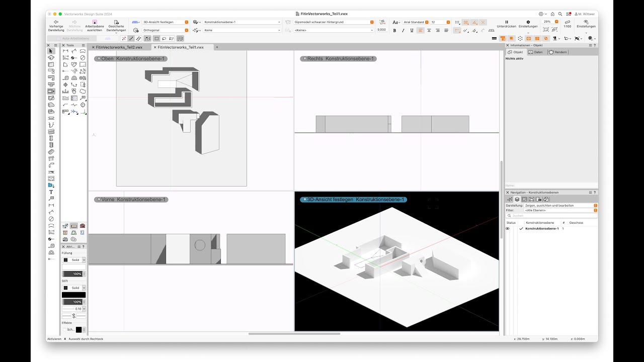Activate the Oben viewport pane label
The height and width of the screenshot is (362, 644).
pyautogui.click(x=130, y=59)
